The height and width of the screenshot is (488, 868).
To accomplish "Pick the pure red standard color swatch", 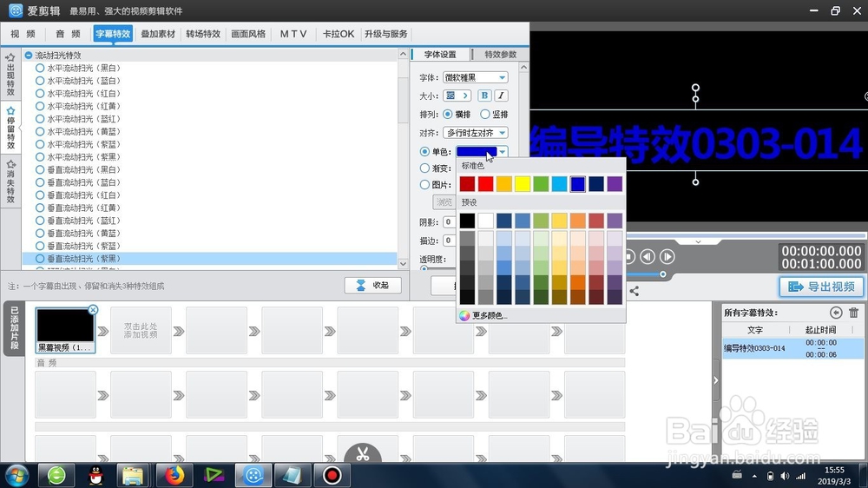I will point(485,184).
